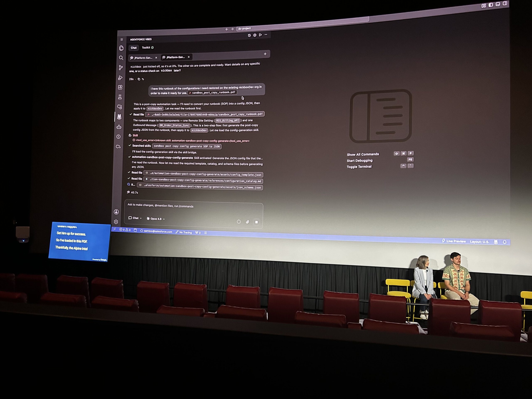
Task: Add a new chat with the plus button
Action: click(265, 54)
